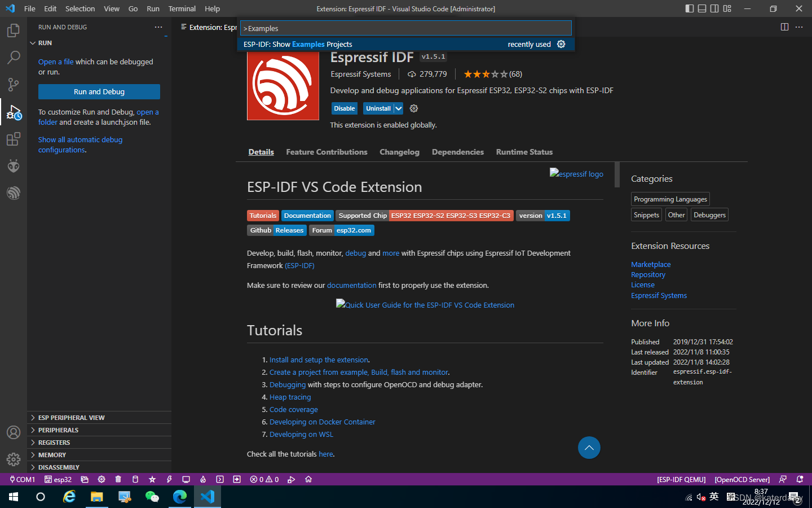Click build project cylinder icon in status bar

(135, 479)
